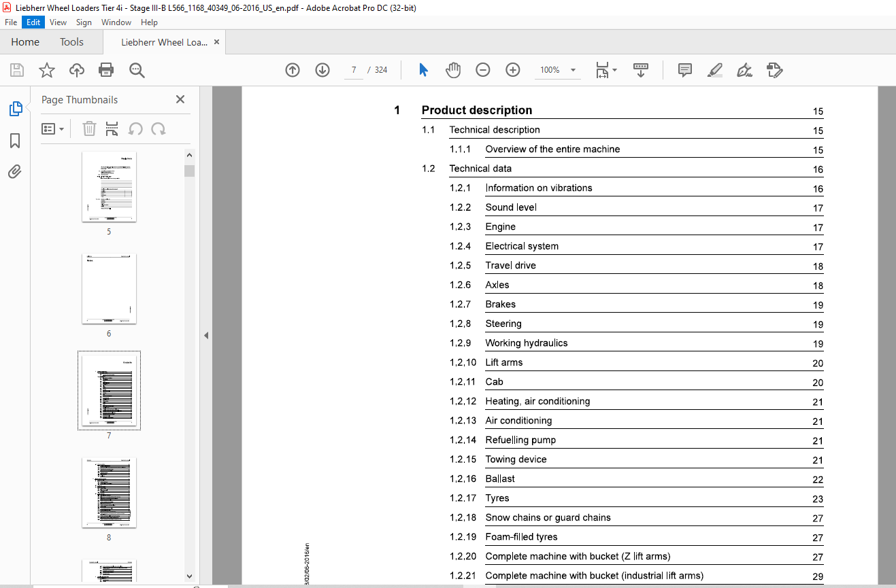Click 'Working hydraulics' contents entry
896x588 pixels.
point(527,343)
